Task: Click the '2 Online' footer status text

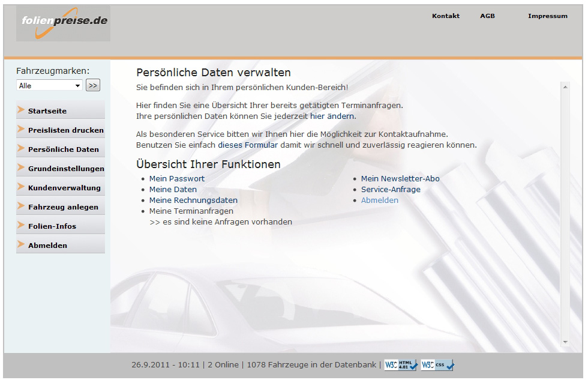Action: click(x=223, y=365)
